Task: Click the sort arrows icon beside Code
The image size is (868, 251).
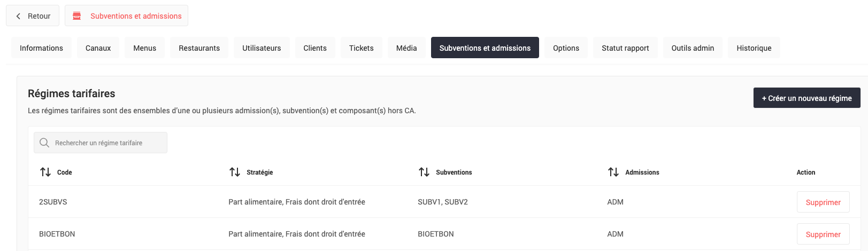Action: (45, 172)
